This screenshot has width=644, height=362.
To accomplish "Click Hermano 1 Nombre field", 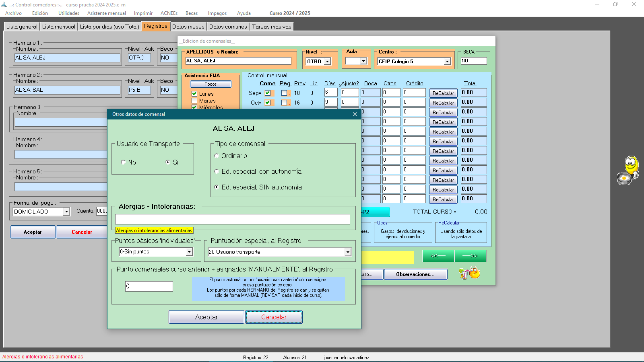I will point(68,58).
